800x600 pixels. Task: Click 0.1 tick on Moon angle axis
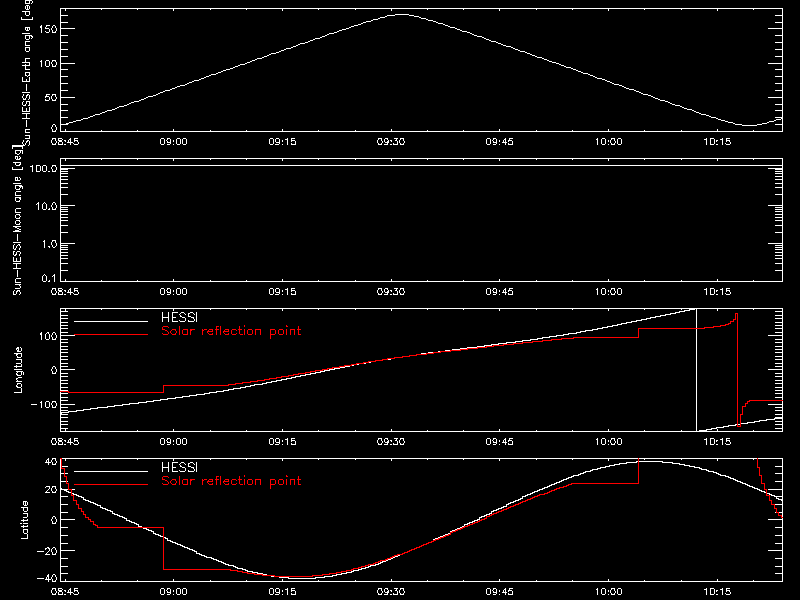pos(49,278)
